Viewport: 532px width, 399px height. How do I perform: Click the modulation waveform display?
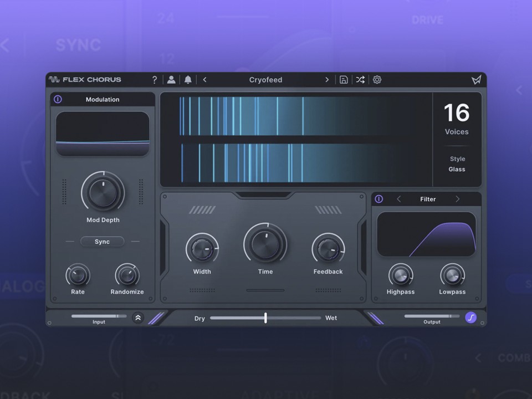click(103, 134)
